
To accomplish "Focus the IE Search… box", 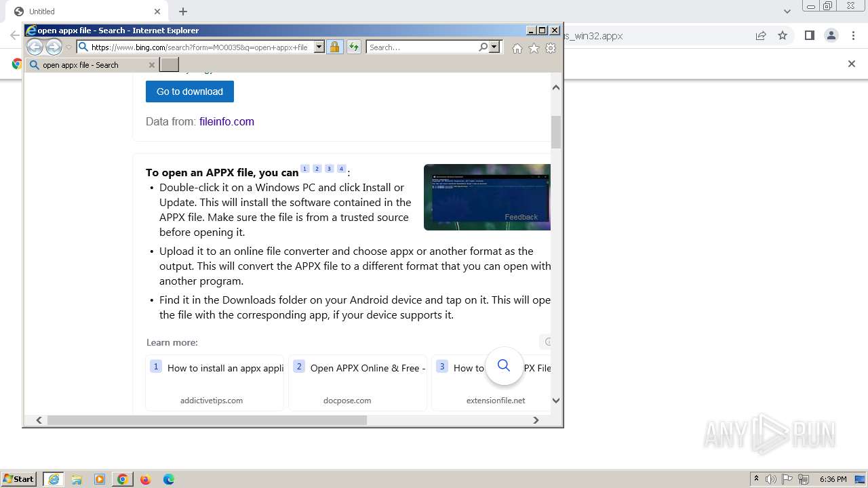I will click(422, 47).
